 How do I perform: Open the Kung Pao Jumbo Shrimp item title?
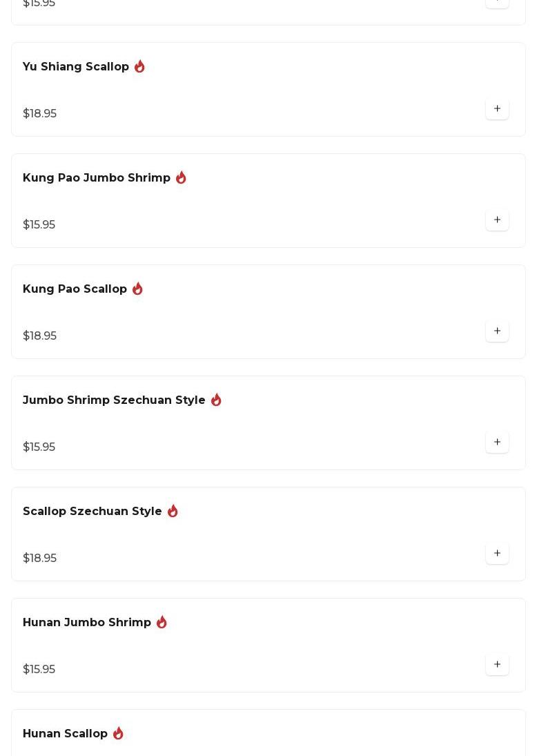tap(97, 178)
